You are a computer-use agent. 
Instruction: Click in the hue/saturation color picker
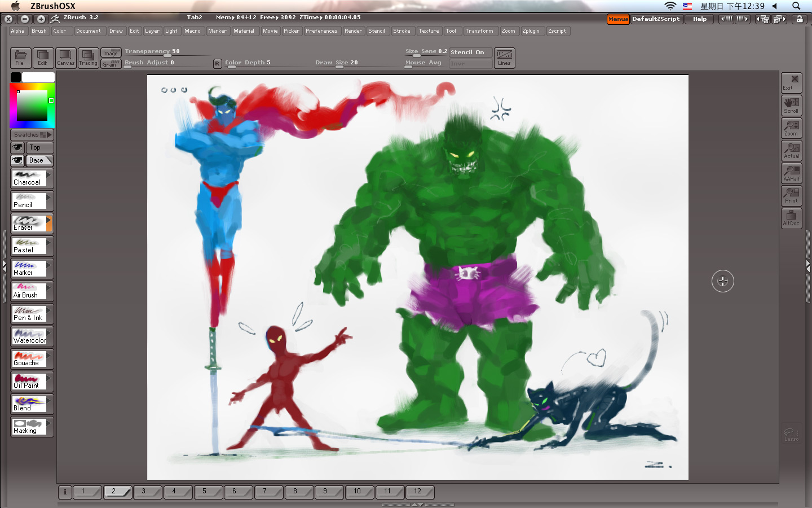coord(32,106)
